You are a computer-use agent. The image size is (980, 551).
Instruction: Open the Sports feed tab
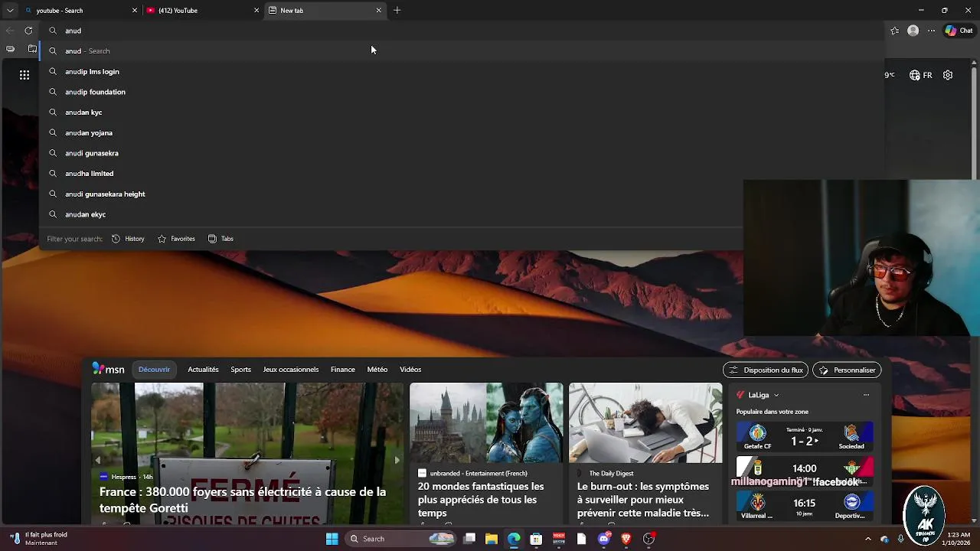[x=240, y=370]
